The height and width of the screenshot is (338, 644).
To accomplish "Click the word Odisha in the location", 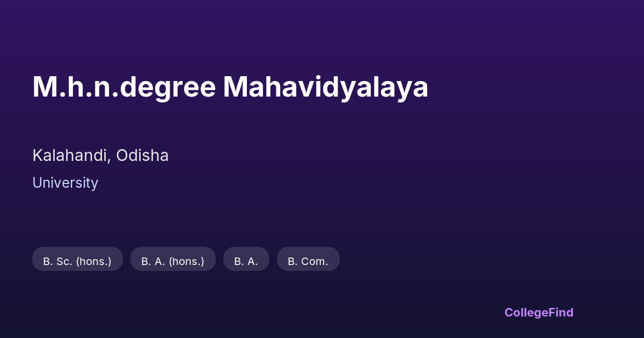I will pyautogui.click(x=142, y=156).
